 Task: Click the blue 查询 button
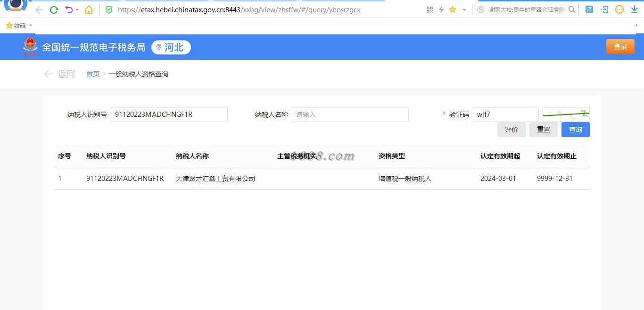576,130
